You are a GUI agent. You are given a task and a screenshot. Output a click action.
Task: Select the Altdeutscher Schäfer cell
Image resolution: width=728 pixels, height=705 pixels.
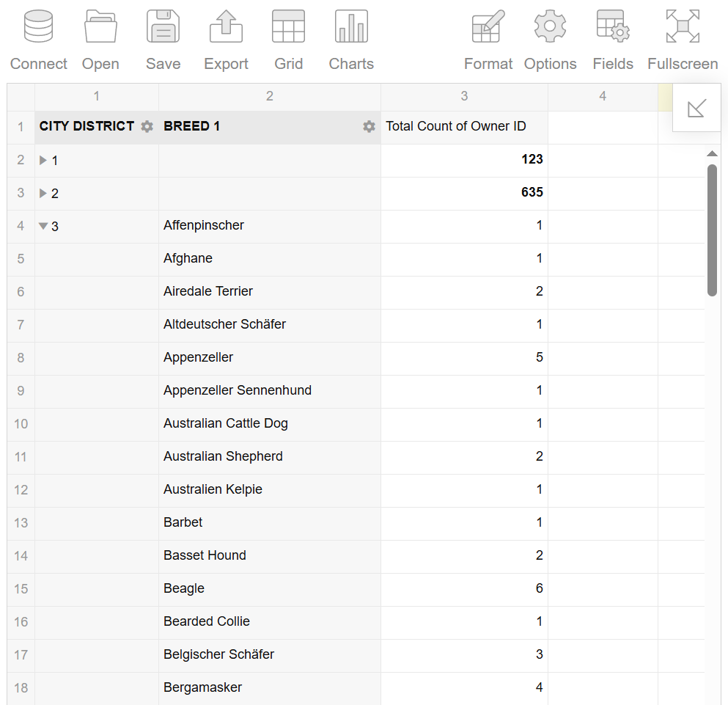tap(270, 325)
